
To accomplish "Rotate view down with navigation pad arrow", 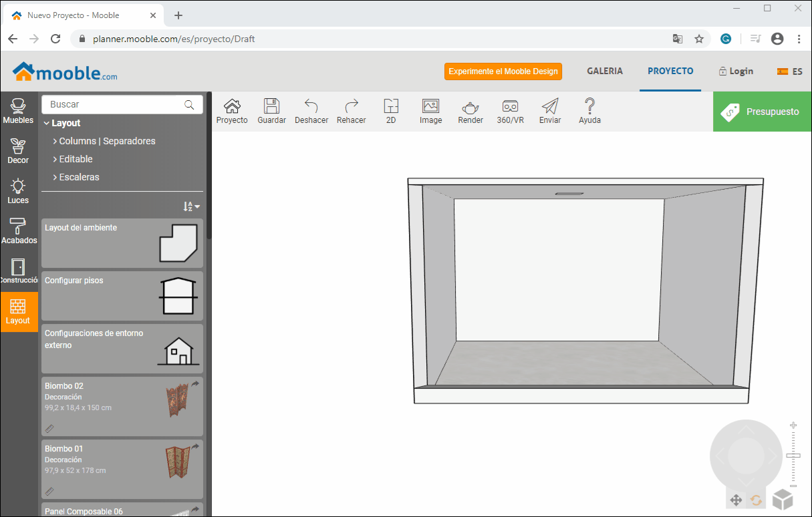I will [746, 481].
